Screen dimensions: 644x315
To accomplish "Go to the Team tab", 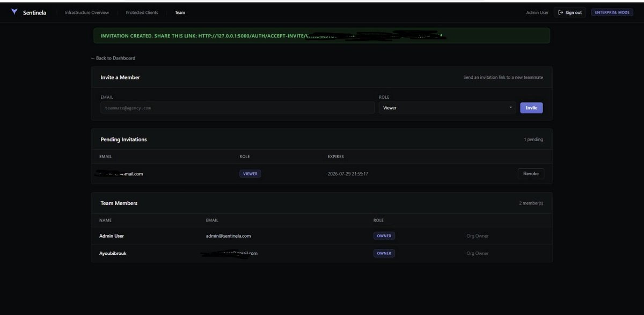I will coord(180,12).
